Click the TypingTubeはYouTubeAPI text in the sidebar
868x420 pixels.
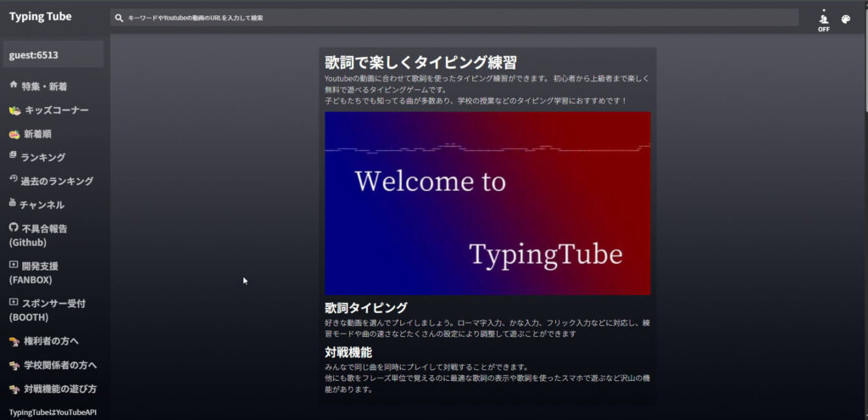coord(53,412)
